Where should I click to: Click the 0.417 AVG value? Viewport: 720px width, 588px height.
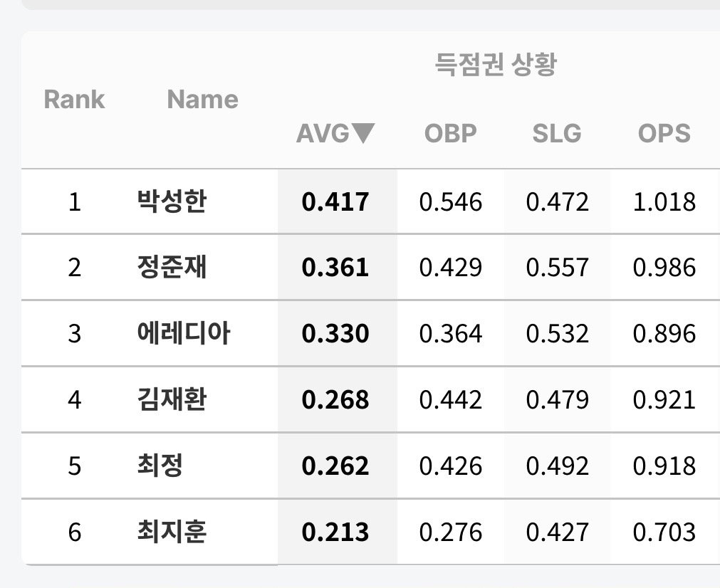coord(335,201)
